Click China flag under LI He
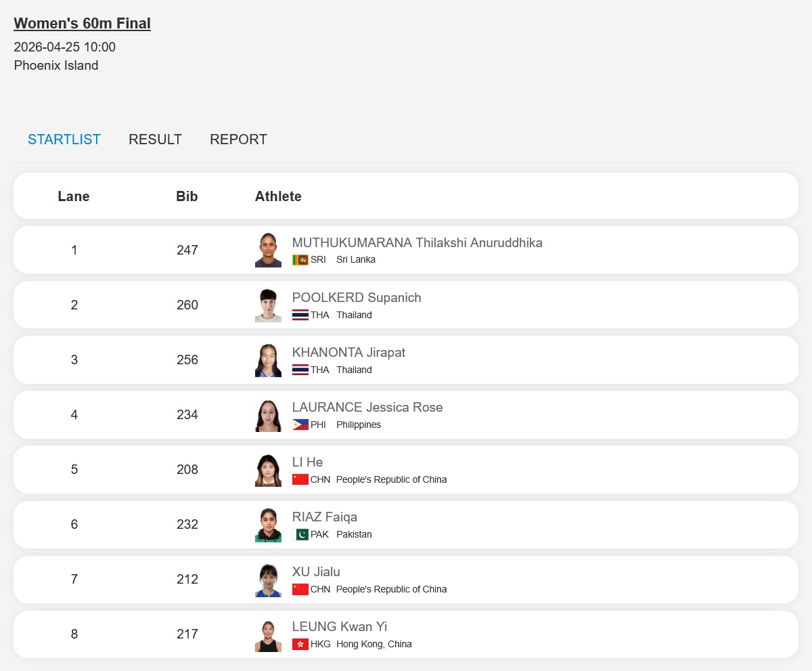Viewport: 812px width, 671px height. [300, 479]
